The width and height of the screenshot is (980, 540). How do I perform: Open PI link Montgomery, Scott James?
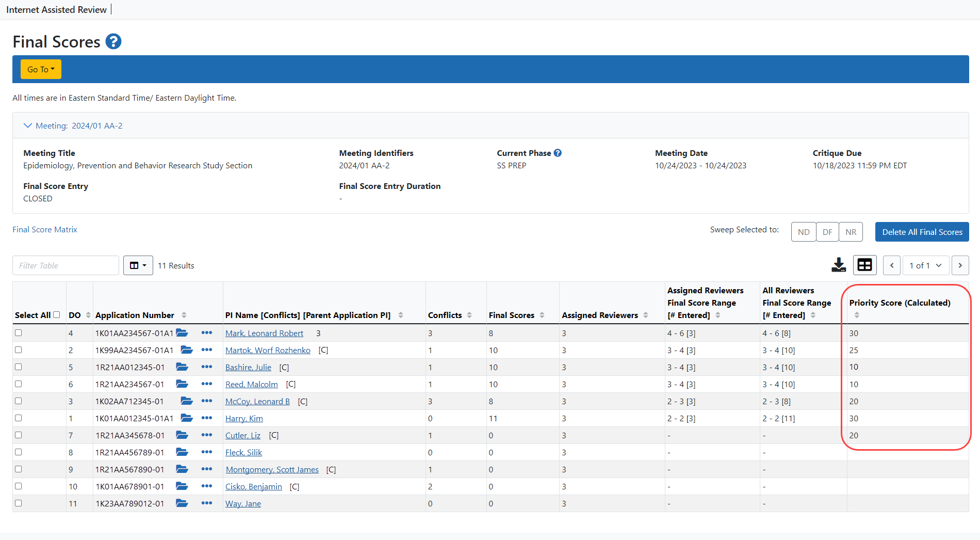tap(272, 469)
